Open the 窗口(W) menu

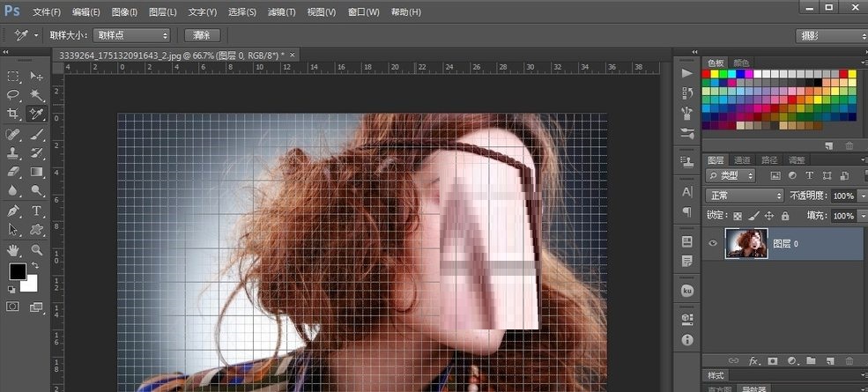click(x=364, y=11)
